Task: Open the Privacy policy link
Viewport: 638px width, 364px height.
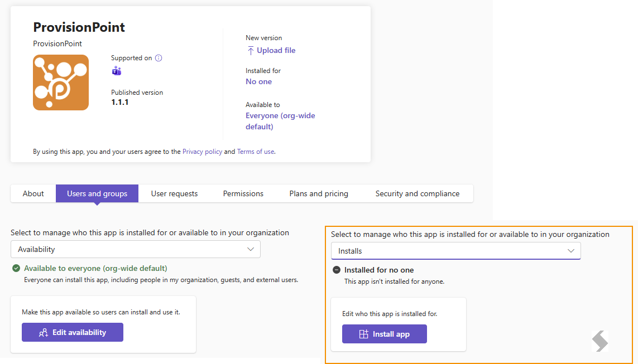Action: [202, 152]
